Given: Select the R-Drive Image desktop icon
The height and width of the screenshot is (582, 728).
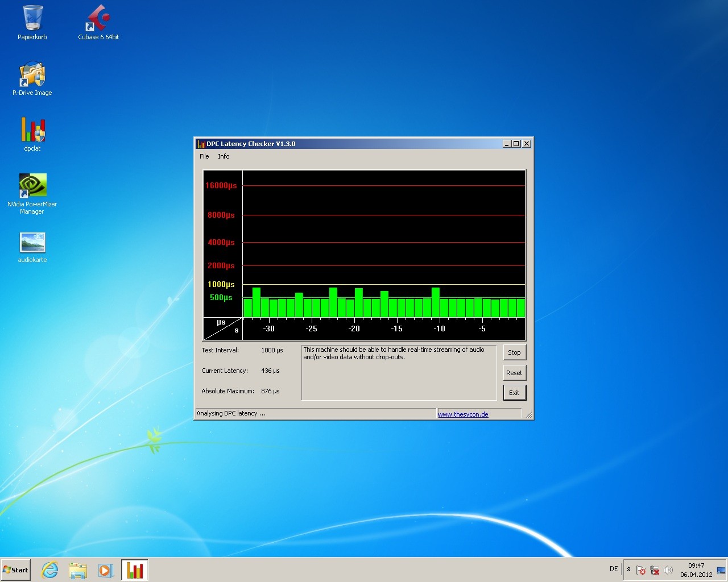Looking at the screenshot, I should click(x=32, y=78).
